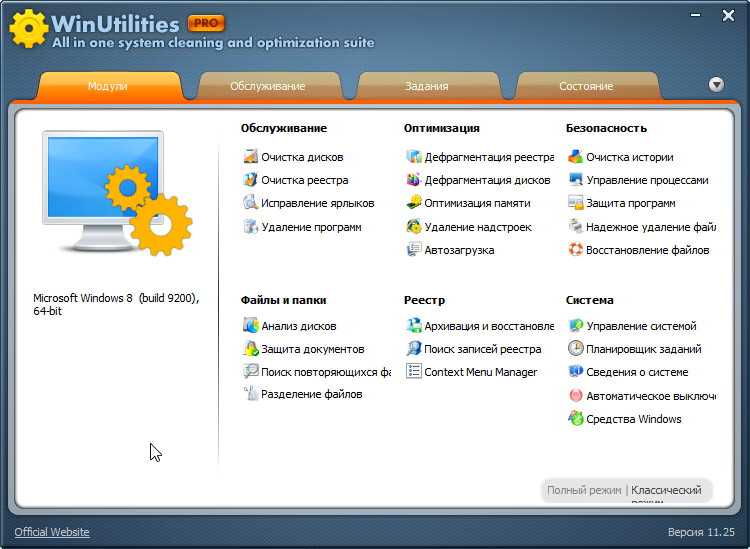
Task: Click the Очистка дисков broom icon
Action: pos(251,156)
